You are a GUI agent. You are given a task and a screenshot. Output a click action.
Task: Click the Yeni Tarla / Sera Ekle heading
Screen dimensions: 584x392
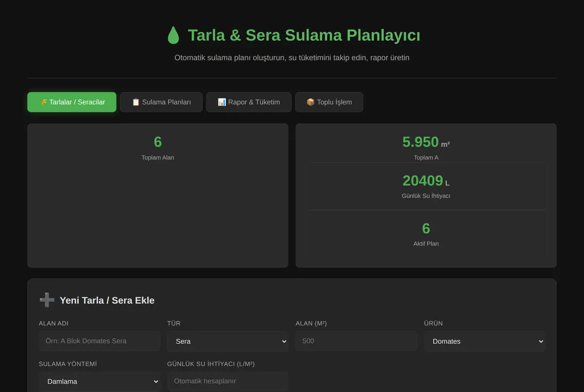[x=107, y=301]
